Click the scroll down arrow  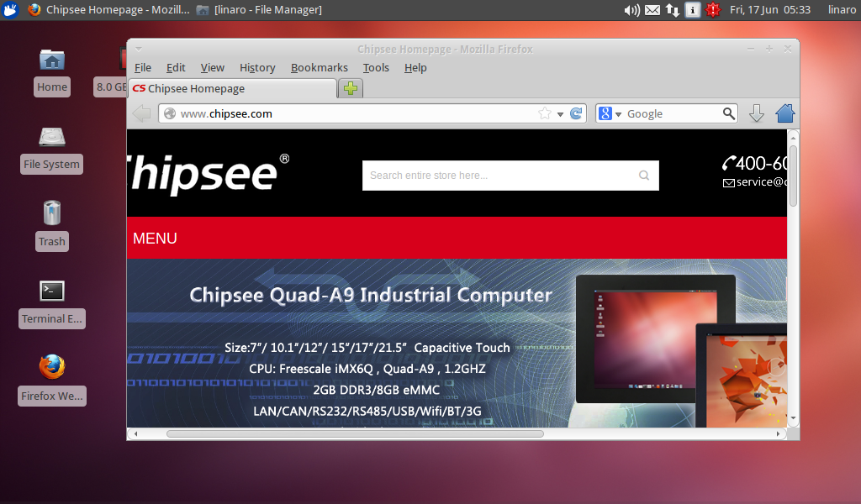[793, 418]
